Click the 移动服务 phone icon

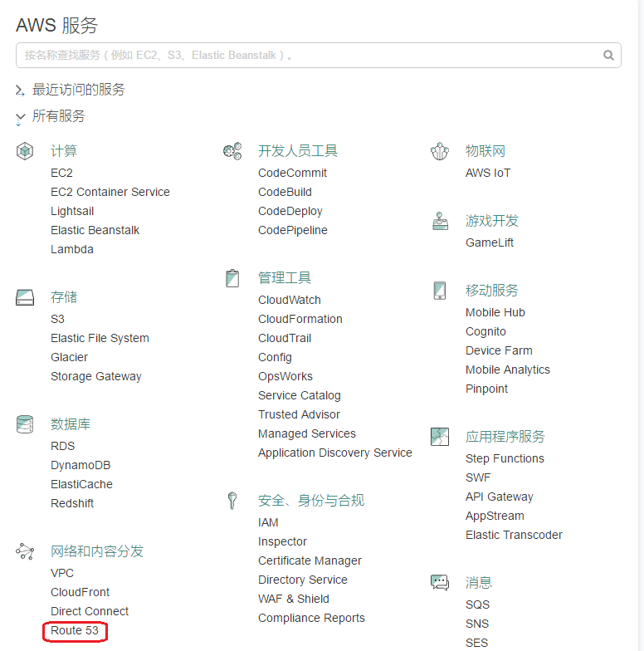440,291
